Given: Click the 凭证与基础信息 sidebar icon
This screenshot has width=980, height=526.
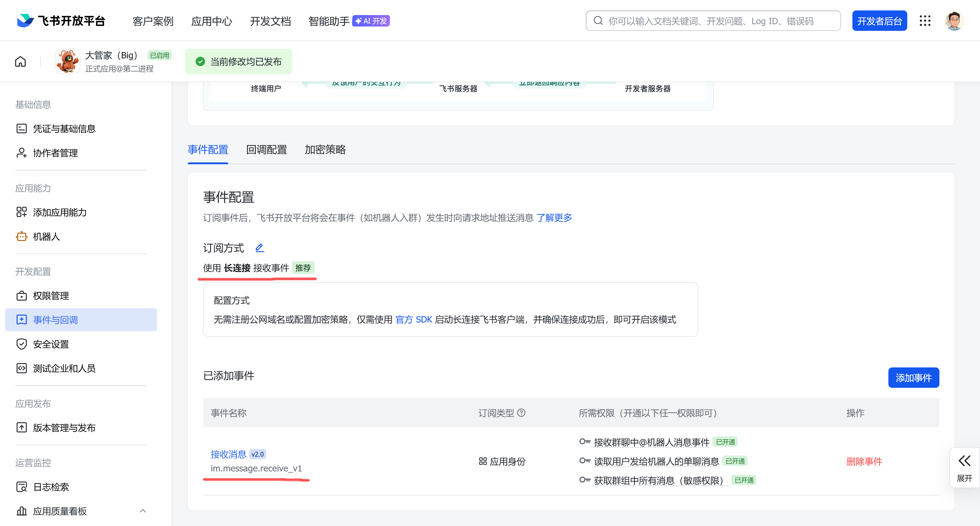Looking at the screenshot, I should (x=22, y=129).
